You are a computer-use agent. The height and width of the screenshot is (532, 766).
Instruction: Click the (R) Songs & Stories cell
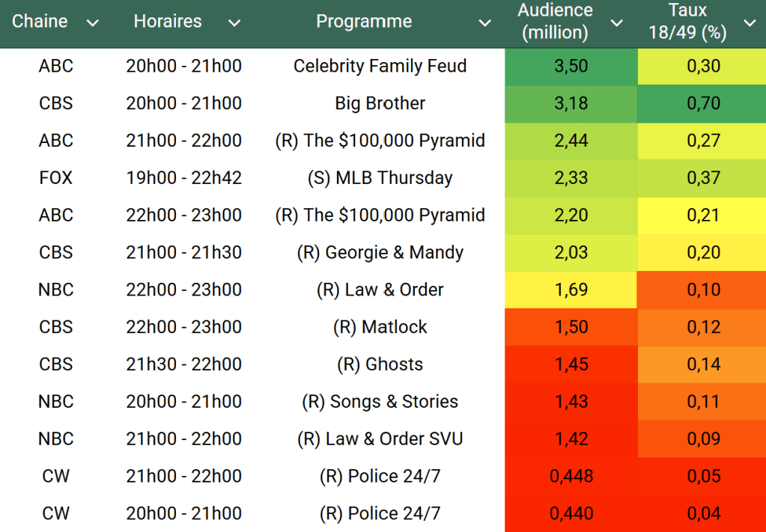[380, 402]
